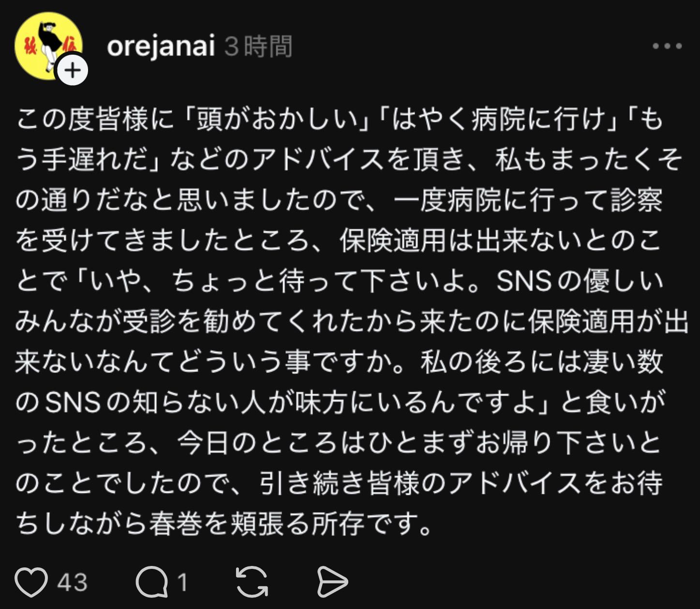Image resolution: width=700 pixels, height=609 pixels.
Task: Follow orejanai with the plus badge
Action: pos(73,71)
